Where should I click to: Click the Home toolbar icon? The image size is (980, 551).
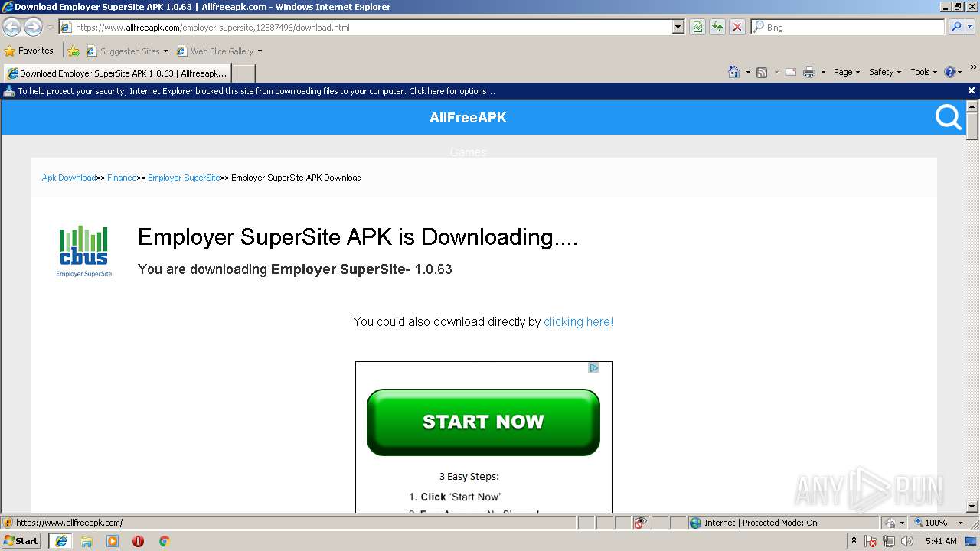734,72
